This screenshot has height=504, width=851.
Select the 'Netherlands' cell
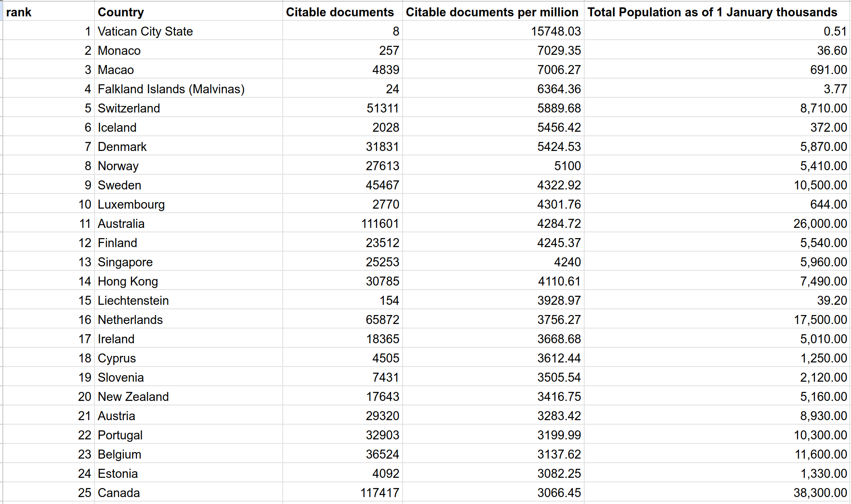coord(188,319)
